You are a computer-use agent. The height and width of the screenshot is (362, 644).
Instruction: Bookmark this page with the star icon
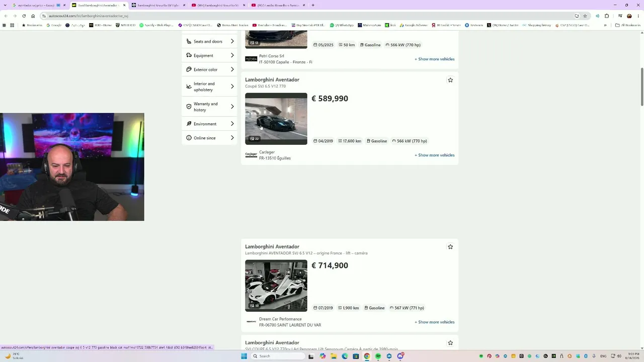pos(585,16)
